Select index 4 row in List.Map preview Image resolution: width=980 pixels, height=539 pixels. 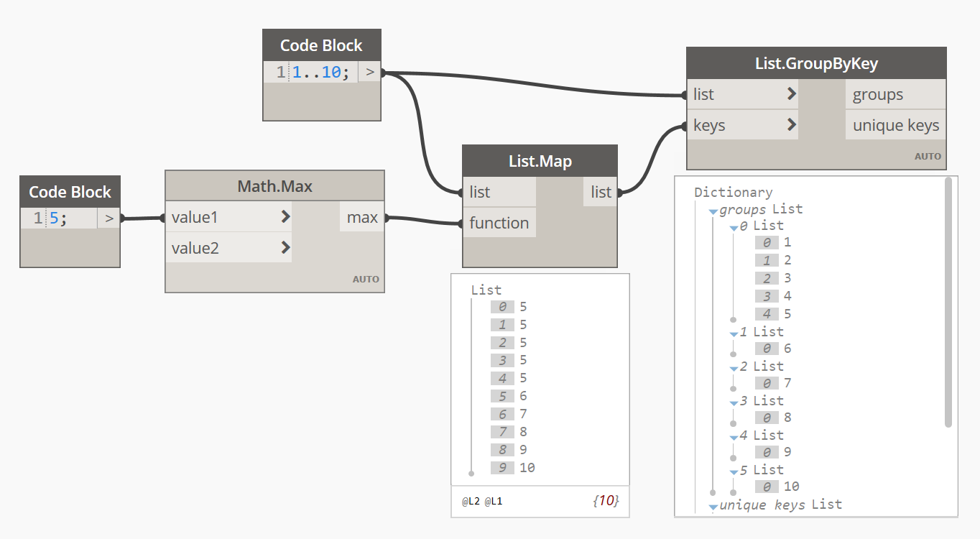point(509,378)
